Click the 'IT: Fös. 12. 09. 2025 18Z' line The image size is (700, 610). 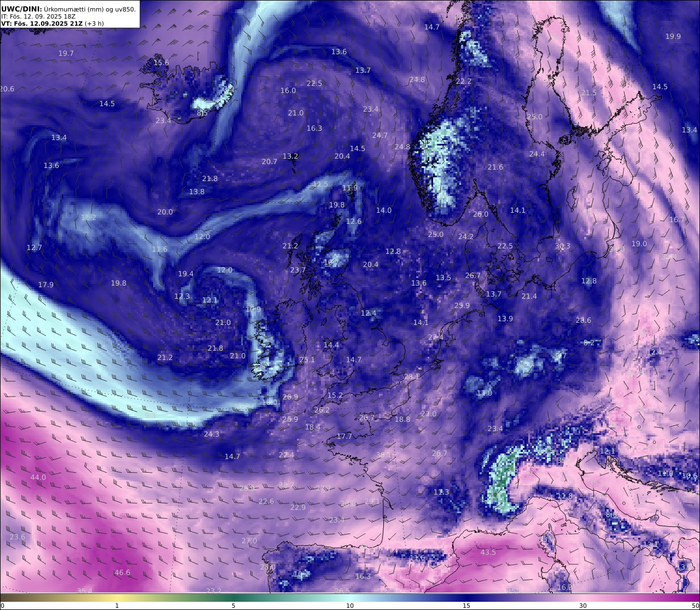(38, 16)
